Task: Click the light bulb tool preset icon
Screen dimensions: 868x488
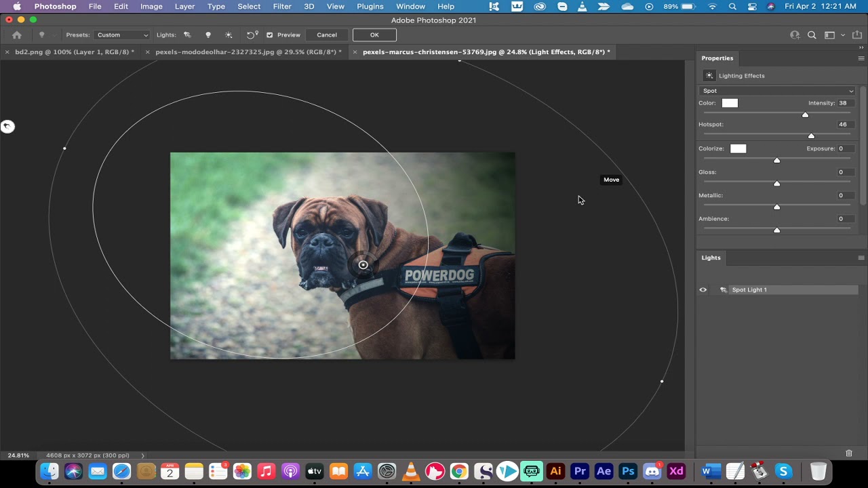Action: click(x=41, y=35)
